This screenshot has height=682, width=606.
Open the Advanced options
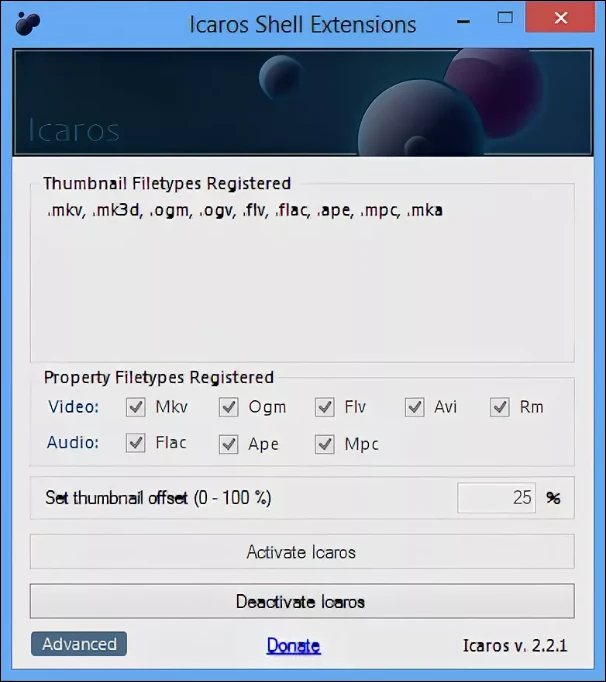coord(79,644)
